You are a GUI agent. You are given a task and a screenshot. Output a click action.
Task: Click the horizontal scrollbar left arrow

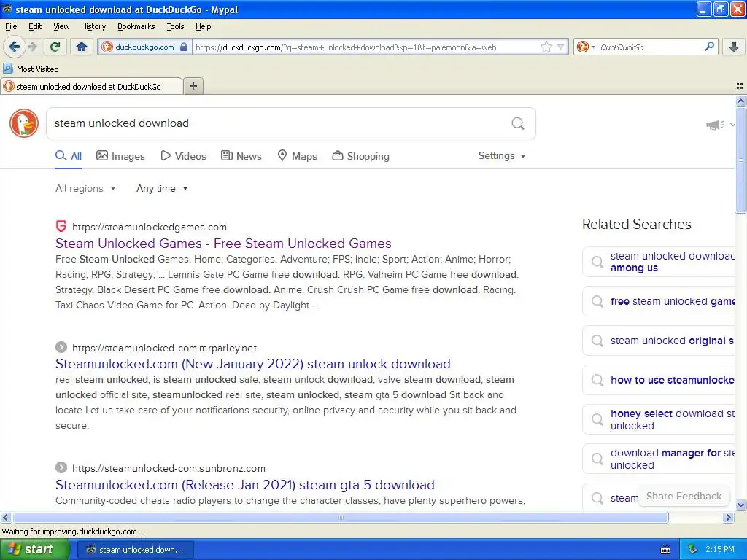(5, 517)
